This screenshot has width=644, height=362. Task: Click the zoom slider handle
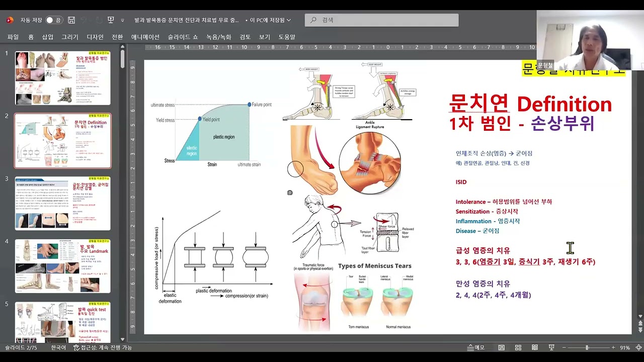587,347
